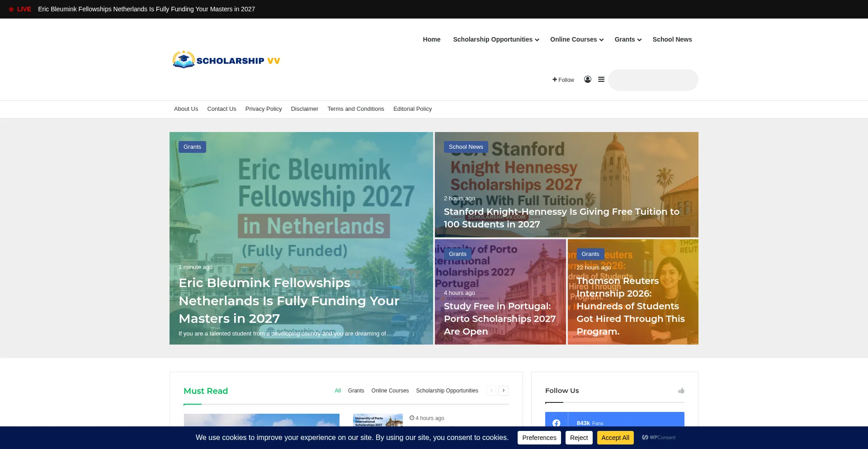Image resolution: width=868 pixels, height=449 pixels.
Task: Click the 843k Fans Facebook bar
Action: [x=614, y=419]
